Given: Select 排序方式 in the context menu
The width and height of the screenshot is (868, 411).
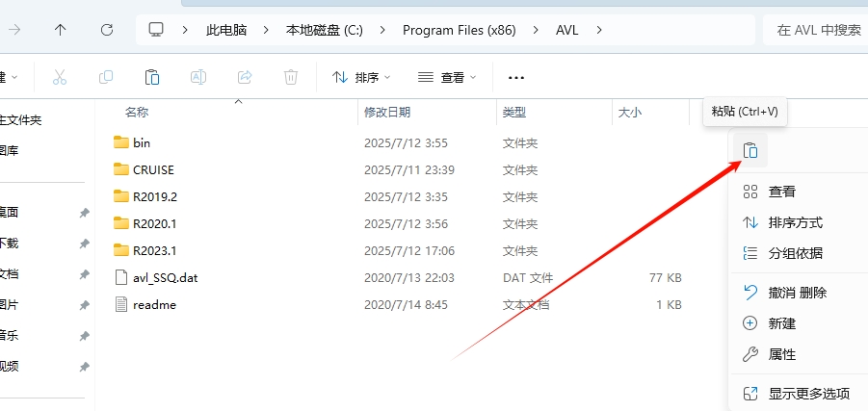Looking at the screenshot, I should (800, 223).
